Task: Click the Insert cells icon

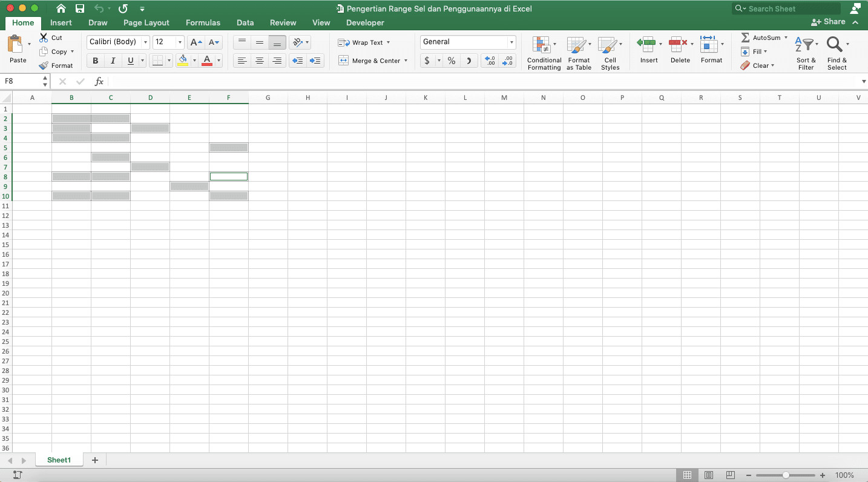Action: pyautogui.click(x=646, y=44)
